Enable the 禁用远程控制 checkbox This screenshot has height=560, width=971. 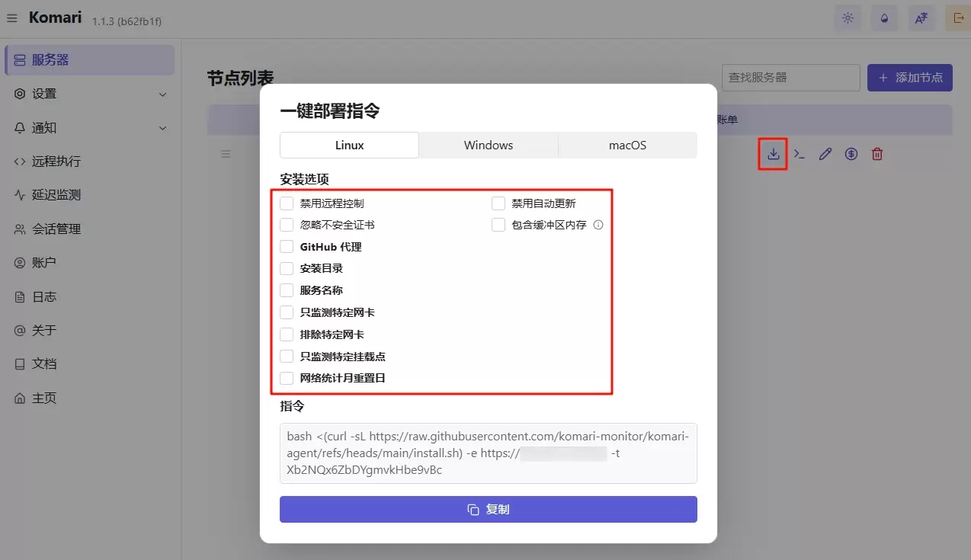point(287,203)
